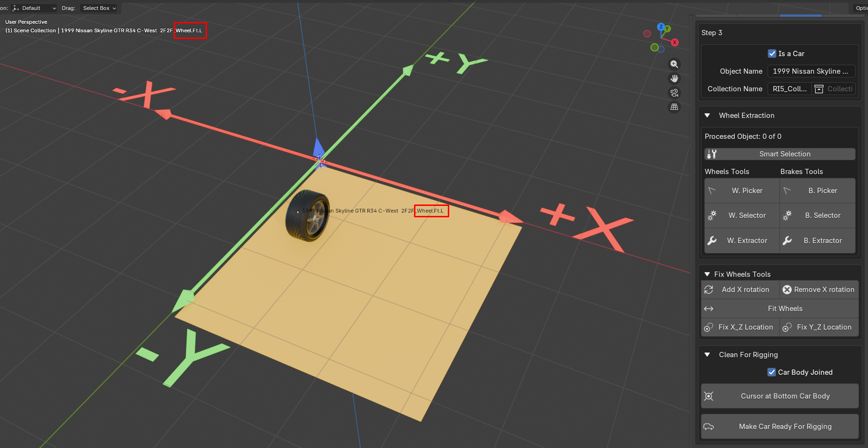The image size is (868, 448).
Task: Activate the B. Picker tool
Action: point(818,191)
